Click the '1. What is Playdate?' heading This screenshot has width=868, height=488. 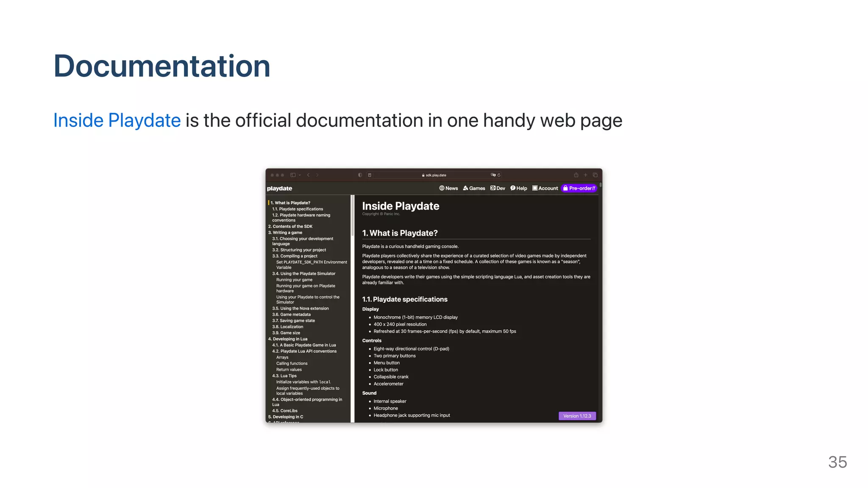tap(400, 233)
